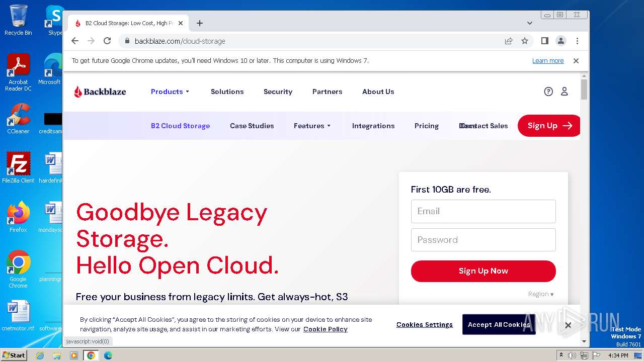Open Cookies Settings

(x=425, y=325)
